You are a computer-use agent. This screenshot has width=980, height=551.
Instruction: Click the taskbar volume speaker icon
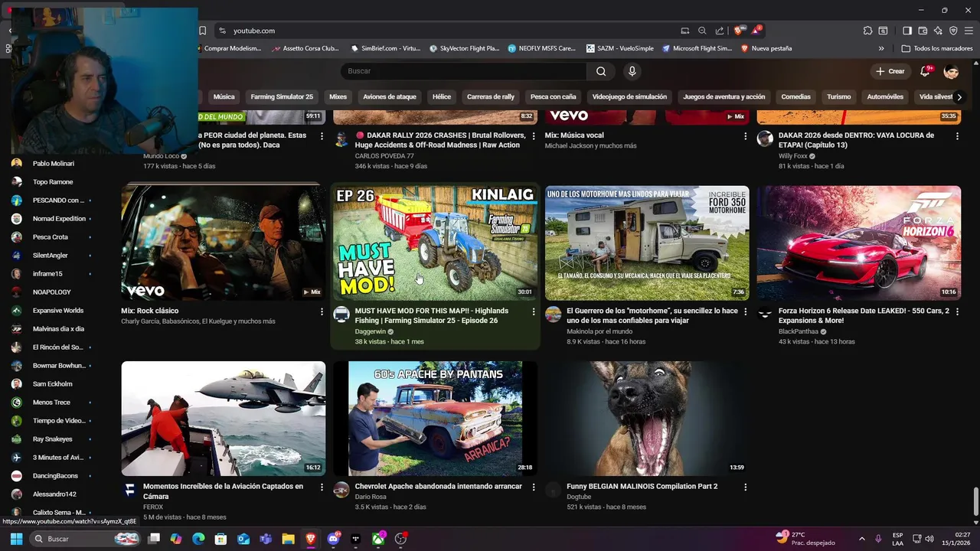point(929,539)
